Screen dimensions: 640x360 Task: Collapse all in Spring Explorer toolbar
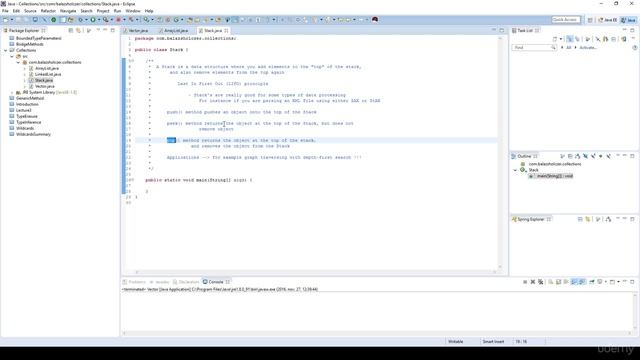[x=580, y=219]
